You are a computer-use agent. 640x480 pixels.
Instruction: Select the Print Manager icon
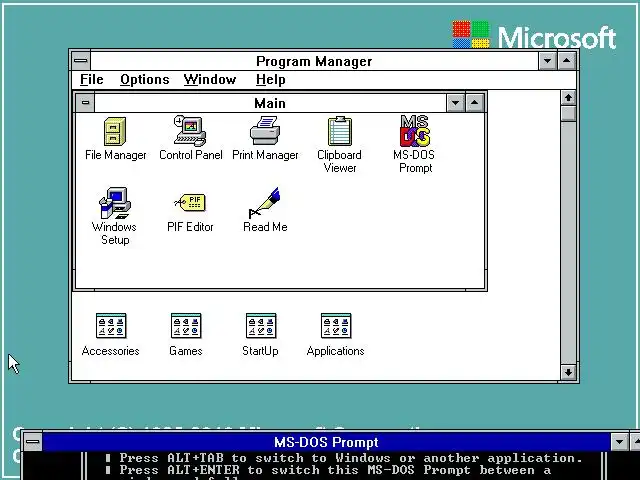[265, 130]
